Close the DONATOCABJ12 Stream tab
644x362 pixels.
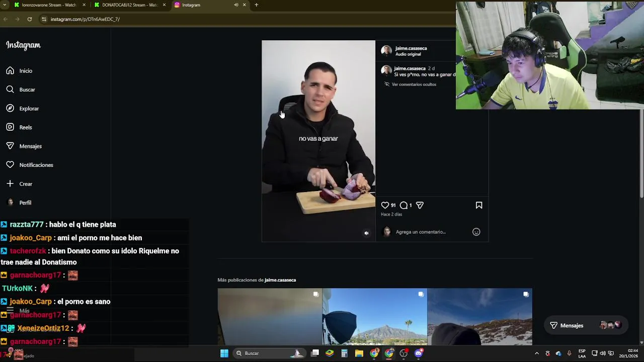pos(165,5)
